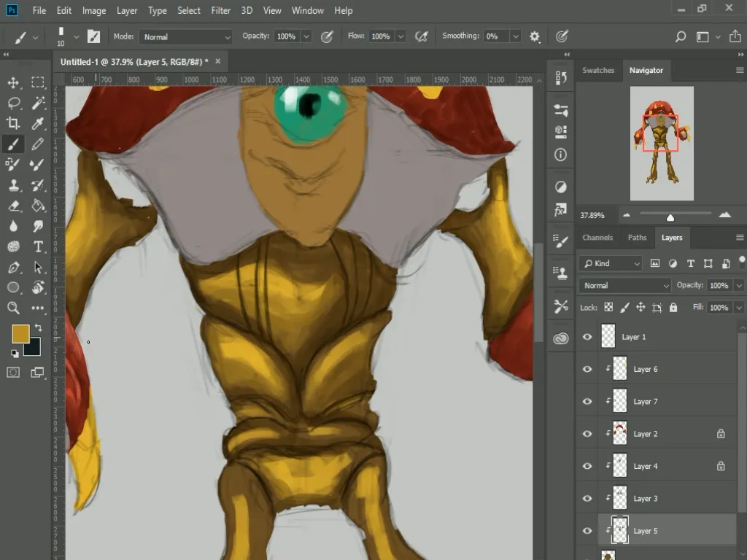The width and height of the screenshot is (747, 560).
Task: Select the Crop tool
Action: (13, 123)
